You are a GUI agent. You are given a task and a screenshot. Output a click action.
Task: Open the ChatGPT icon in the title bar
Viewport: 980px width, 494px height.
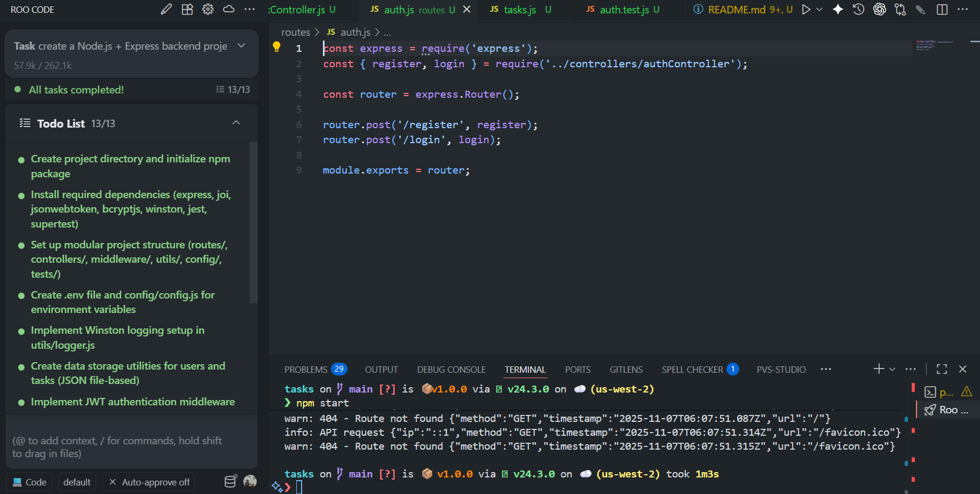pos(879,9)
